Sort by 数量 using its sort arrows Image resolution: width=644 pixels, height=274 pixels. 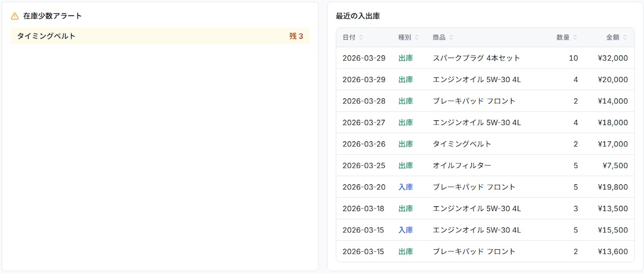tap(575, 37)
